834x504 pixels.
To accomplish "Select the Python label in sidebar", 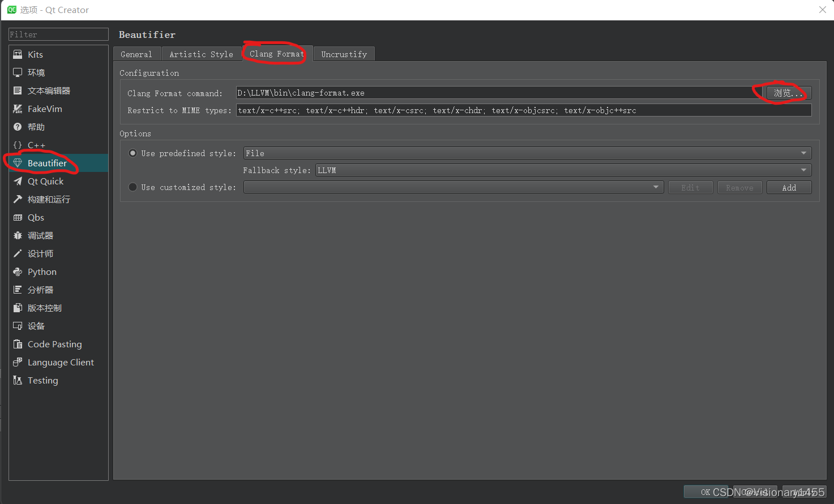I will [x=42, y=272].
